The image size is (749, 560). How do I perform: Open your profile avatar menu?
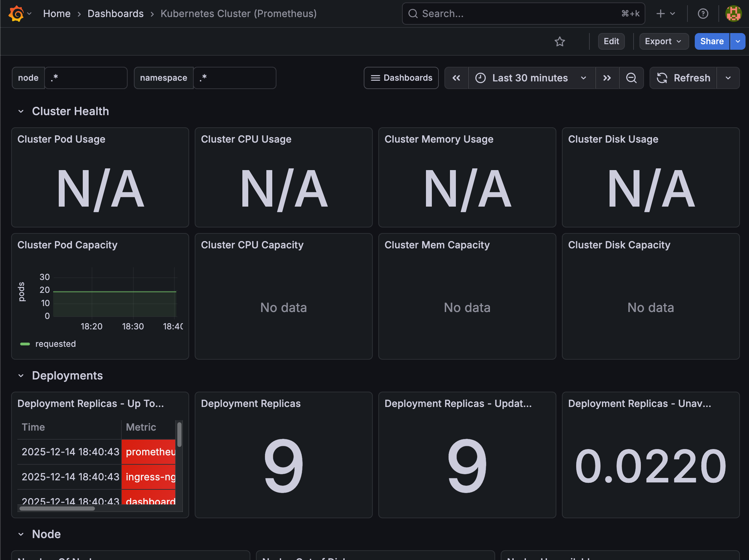pyautogui.click(x=733, y=14)
